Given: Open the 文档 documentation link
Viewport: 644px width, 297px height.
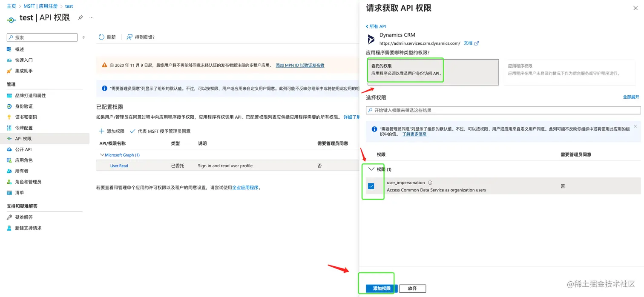Looking at the screenshot, I should [x=468, y=43].
